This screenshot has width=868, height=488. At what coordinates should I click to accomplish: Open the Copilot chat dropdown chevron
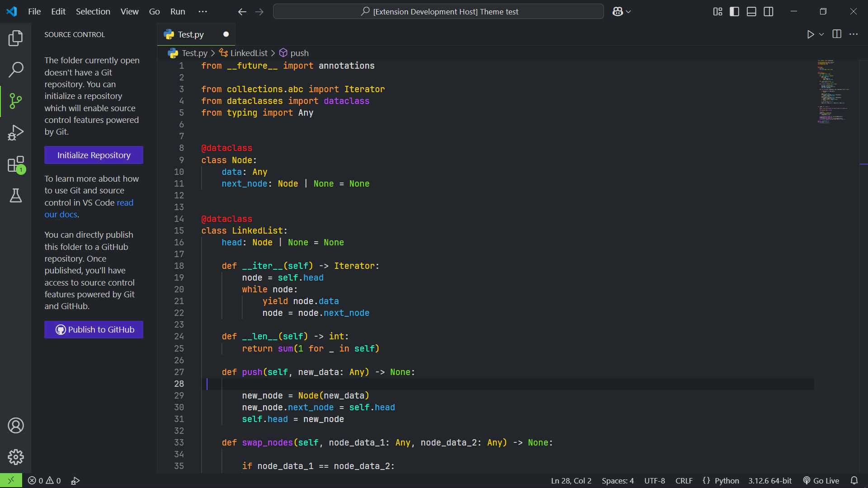(x=628, y=12)
